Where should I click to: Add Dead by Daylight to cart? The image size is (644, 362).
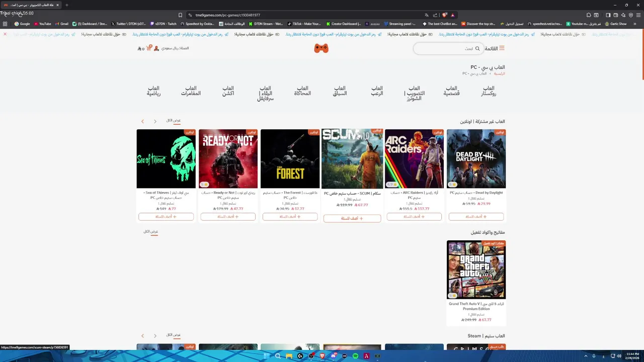476,217
